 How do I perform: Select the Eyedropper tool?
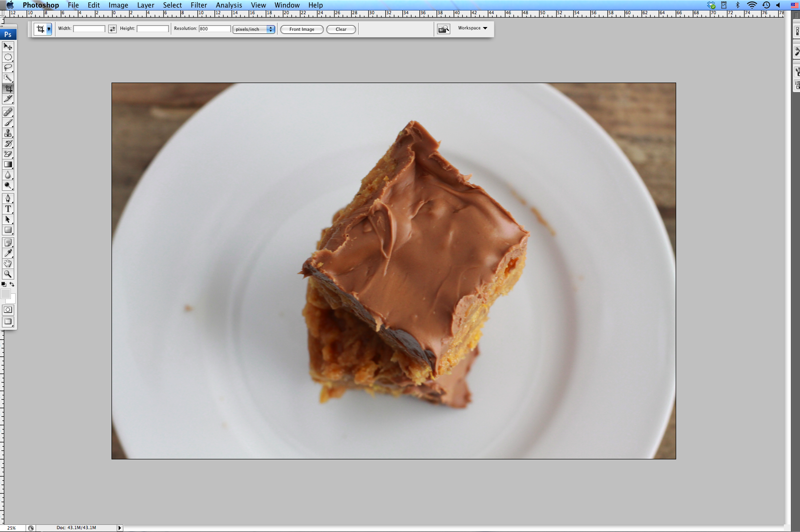[8, 253]
